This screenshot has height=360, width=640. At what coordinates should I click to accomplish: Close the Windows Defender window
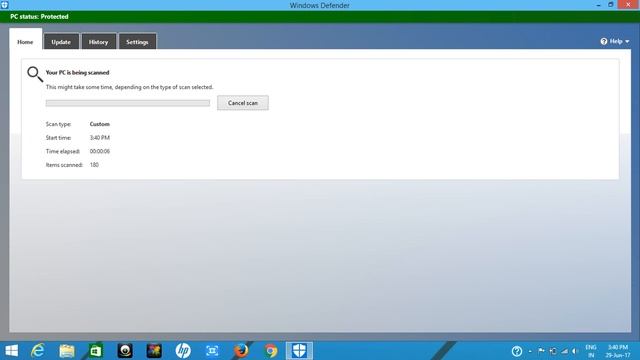point(629,5)
